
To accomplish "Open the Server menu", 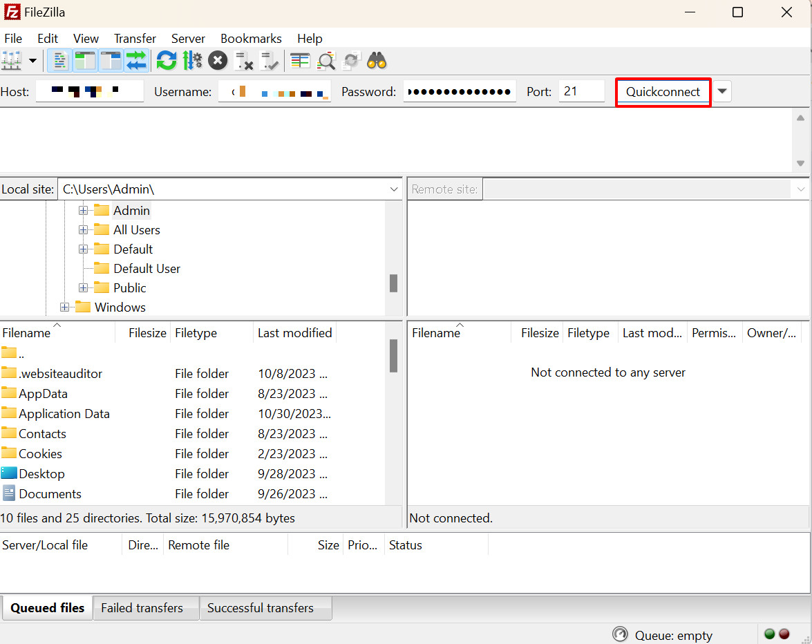I will (188, 39).
